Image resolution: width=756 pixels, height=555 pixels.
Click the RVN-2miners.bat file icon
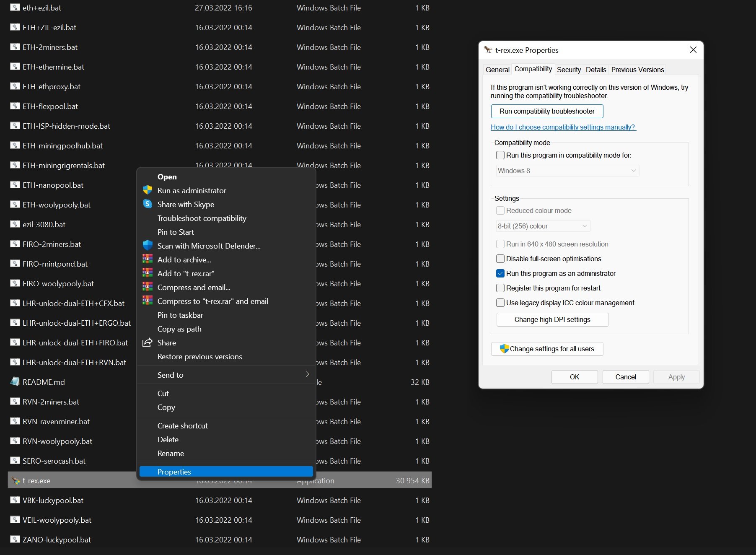15,402
